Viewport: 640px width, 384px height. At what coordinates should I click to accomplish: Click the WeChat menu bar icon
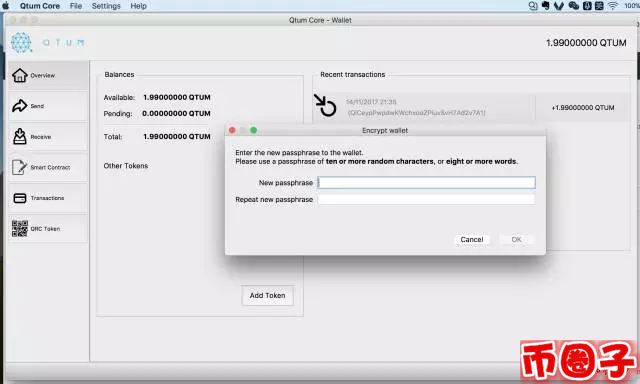coord(574,6)
